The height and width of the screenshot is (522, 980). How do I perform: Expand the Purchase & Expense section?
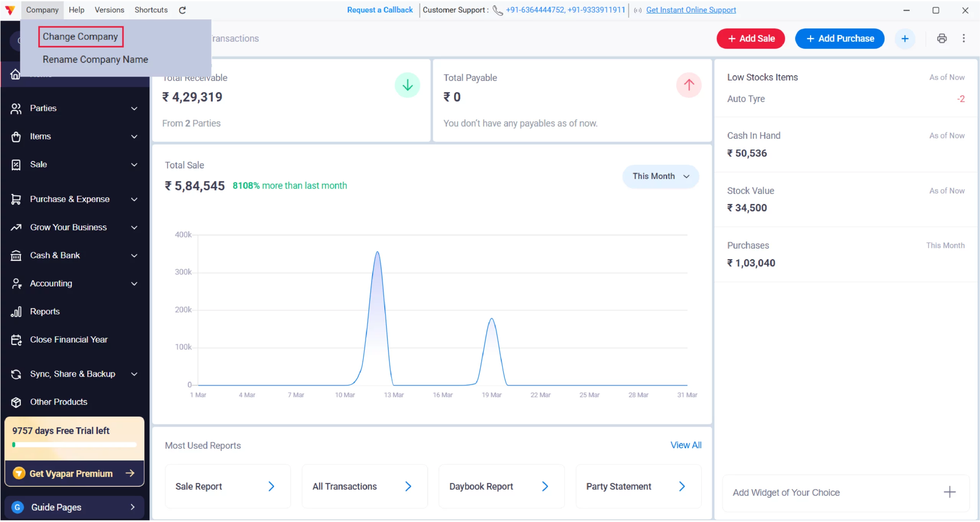[x=134, y=199]
